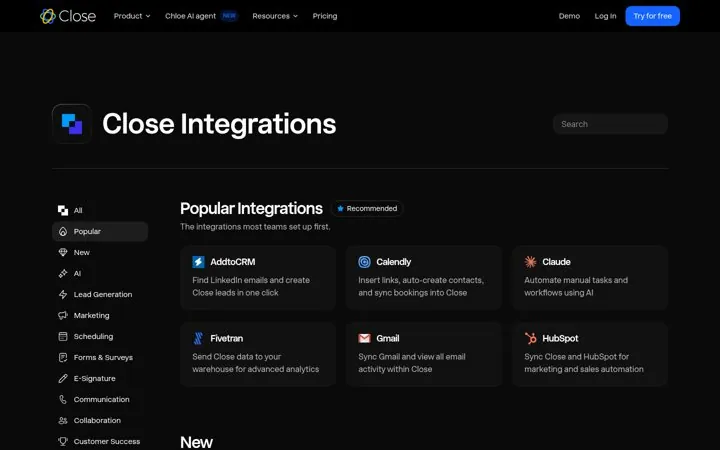Click the Collaboration people icon
The image size is (720, 450).
tap(63, 421)
